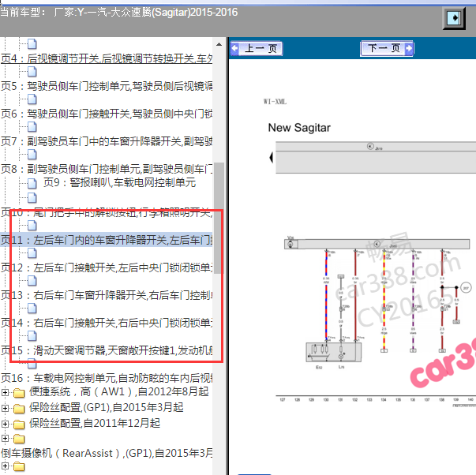
Task: Click the page document icon above 页12
Action: 32,253
